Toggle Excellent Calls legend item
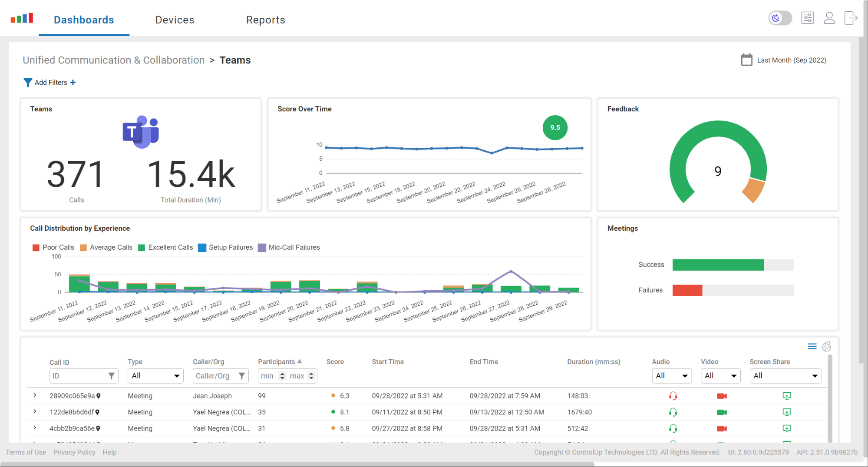 click(165, 247)
